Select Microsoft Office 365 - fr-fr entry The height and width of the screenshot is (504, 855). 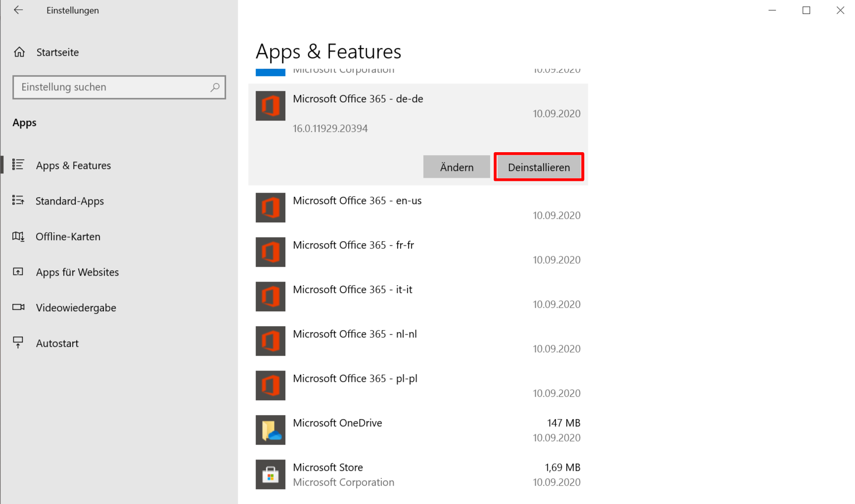(418, 252)
